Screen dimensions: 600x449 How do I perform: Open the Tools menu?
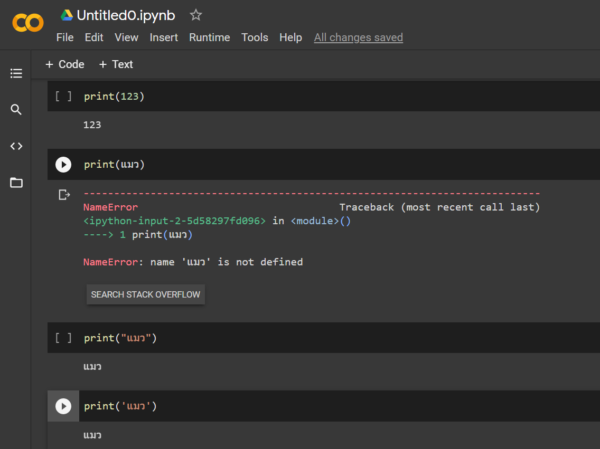(x=254, y=38)
